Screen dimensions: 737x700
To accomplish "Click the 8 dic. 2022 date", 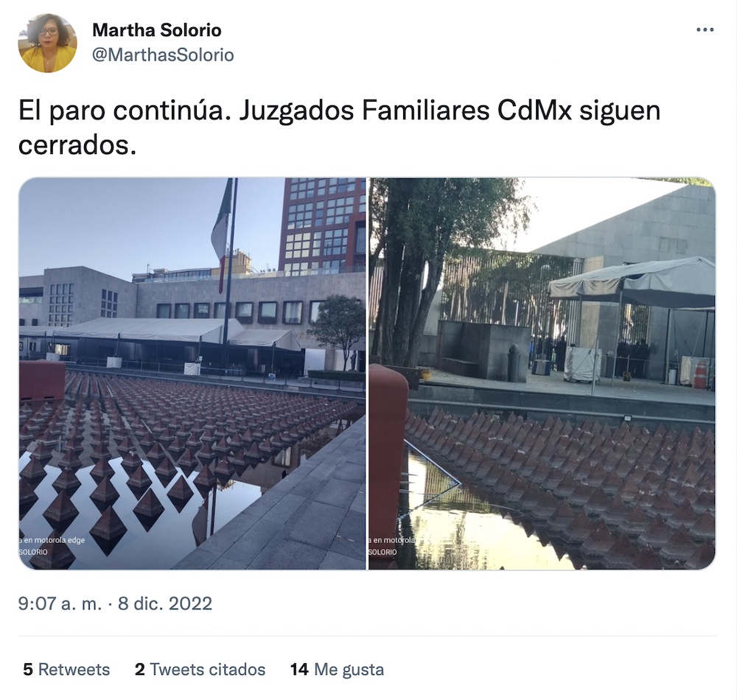I will [165, 603].
